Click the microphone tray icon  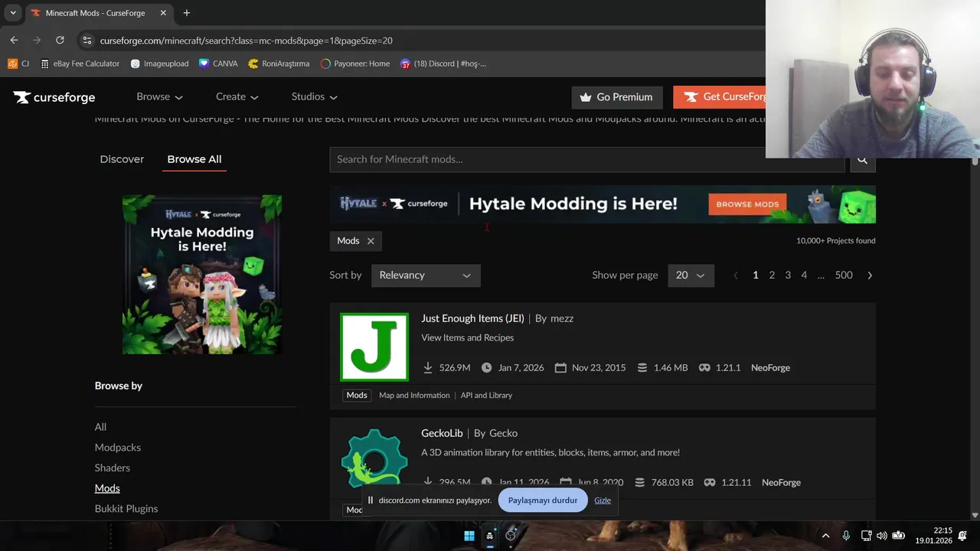coord(846,536)
